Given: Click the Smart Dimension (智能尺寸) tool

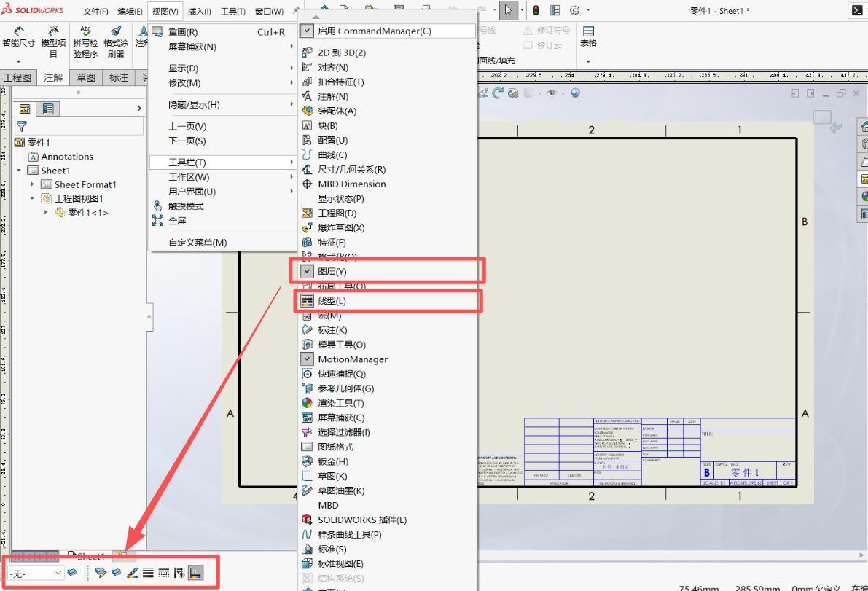Looking at the screenshot, I should pos(18,38).
